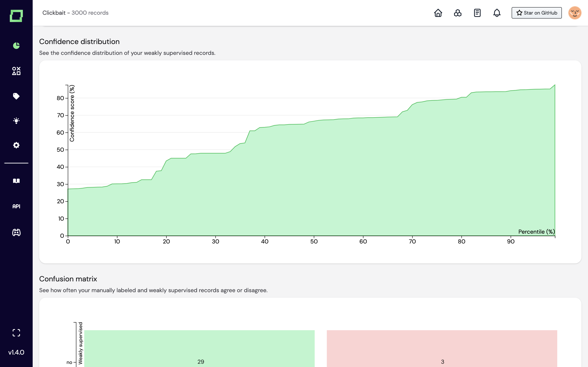Click Star on GitHub button
Screen dimensions: 588x367
click(537, 13)
